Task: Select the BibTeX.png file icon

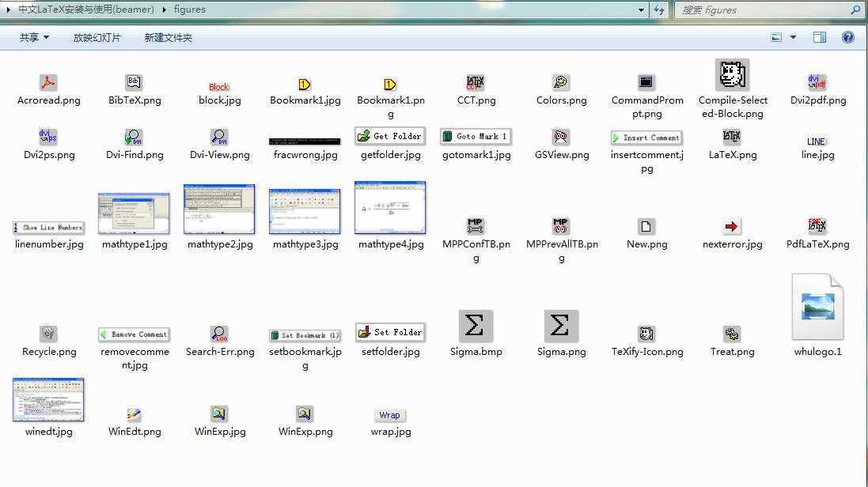Action: (134, 83)
